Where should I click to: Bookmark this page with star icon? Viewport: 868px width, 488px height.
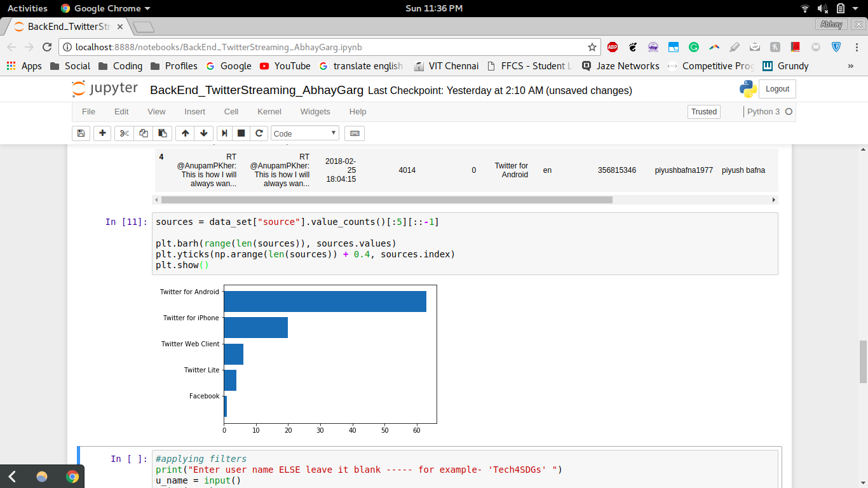(x=592, y=47)
